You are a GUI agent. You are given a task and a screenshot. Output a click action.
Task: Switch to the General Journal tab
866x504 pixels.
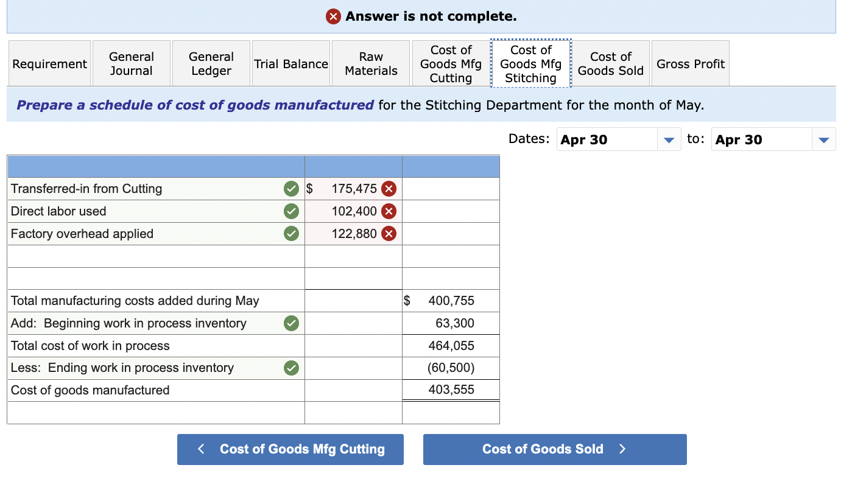pos(131,63)
